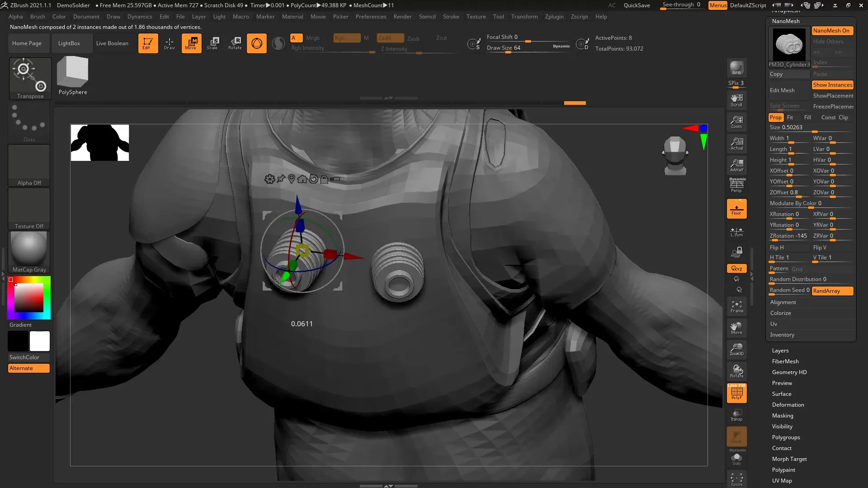Toggle L.Sym local symmetry

[x=736, y=232]
